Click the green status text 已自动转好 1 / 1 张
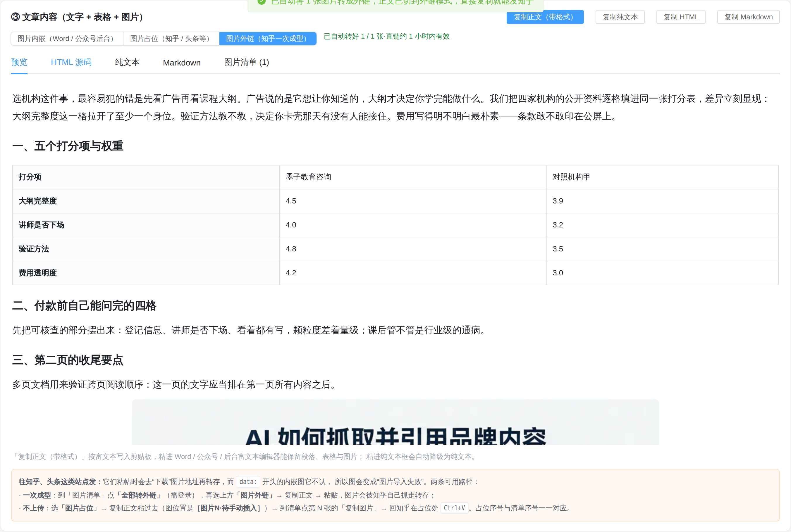The width and height of the screenshot is (791, 532). [x=386, y=36]
